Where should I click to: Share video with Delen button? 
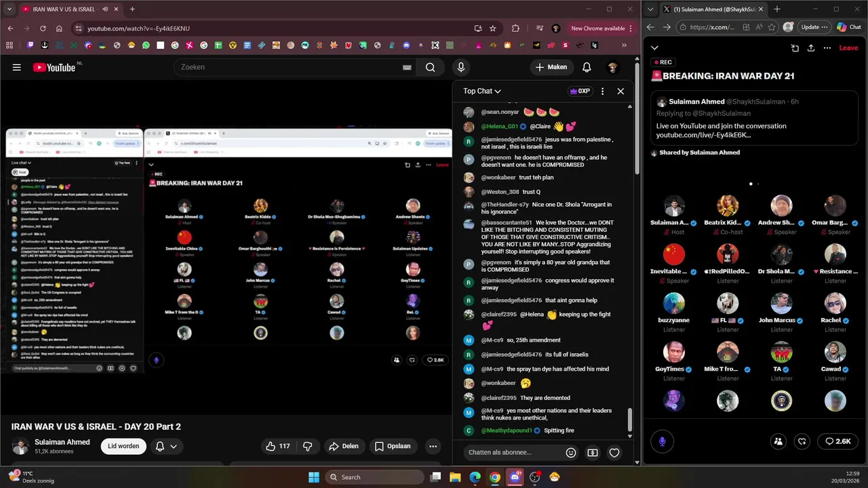tap(344, 446)
